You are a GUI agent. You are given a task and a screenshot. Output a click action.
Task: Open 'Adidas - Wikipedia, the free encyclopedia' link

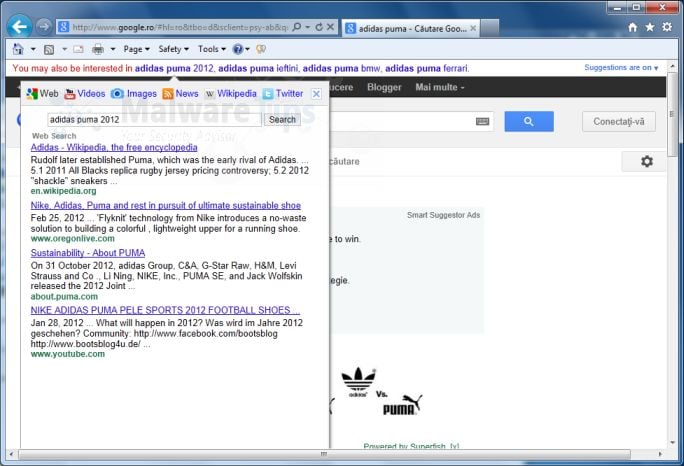[x=114, y=147]
